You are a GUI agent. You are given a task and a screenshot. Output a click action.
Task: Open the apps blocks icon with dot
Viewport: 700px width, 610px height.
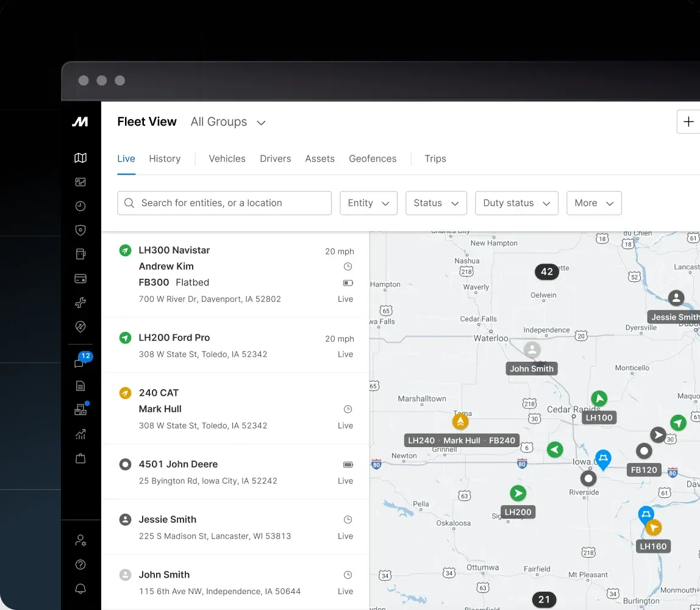tap(81, 409)
